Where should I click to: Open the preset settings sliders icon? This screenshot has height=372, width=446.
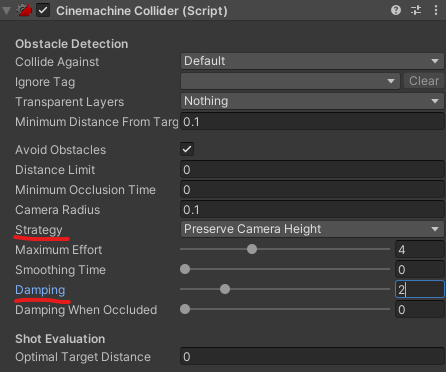point(416,10)
